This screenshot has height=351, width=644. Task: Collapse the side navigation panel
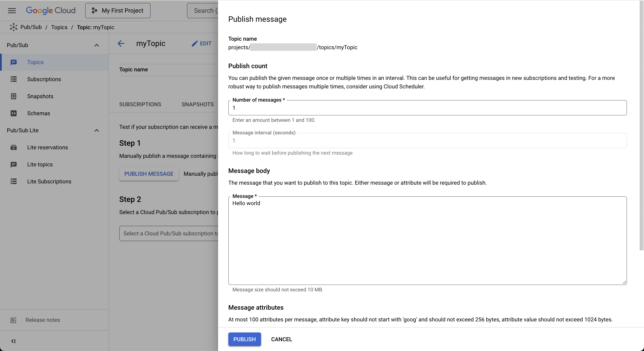[x=13, y=341]
